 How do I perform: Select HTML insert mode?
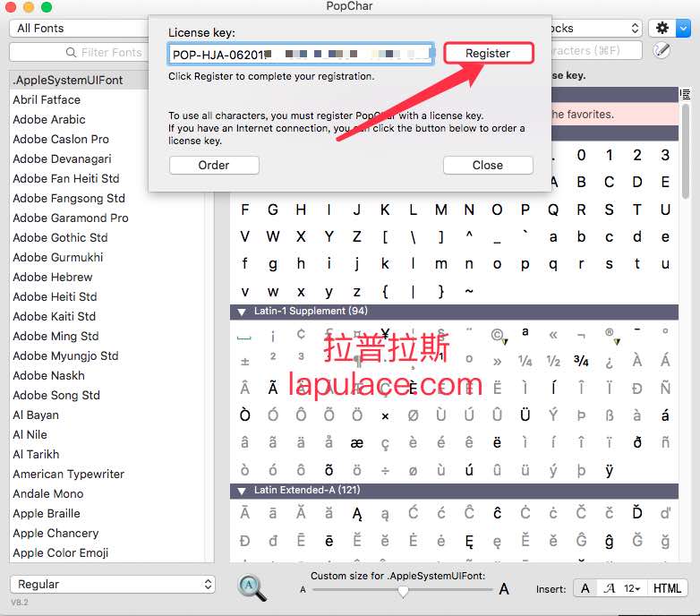[667, 588]
